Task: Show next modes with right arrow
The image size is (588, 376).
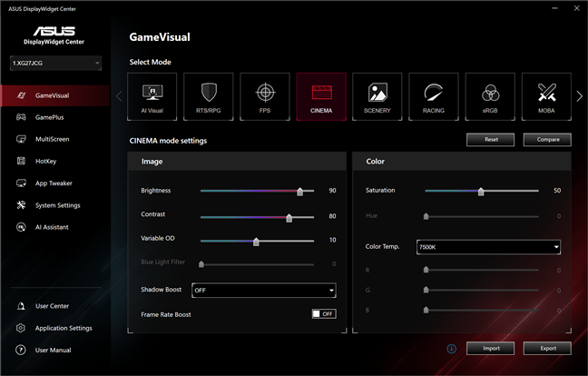Action: click(x=580, y=96)
